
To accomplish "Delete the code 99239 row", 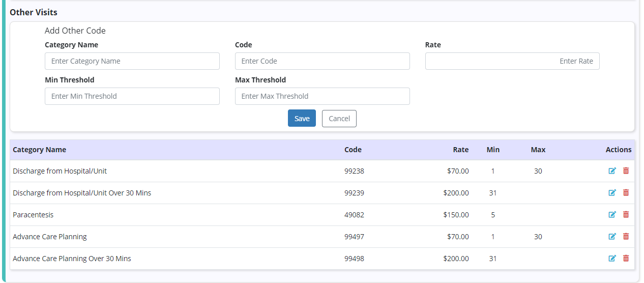I will pyautogui.click(x=626, y=193).
